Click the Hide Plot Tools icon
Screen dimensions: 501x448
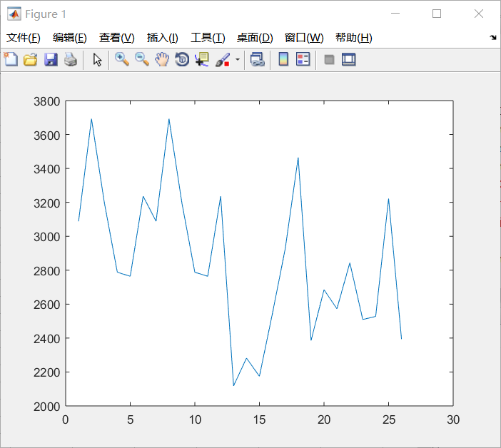click(x=329, y=59)
